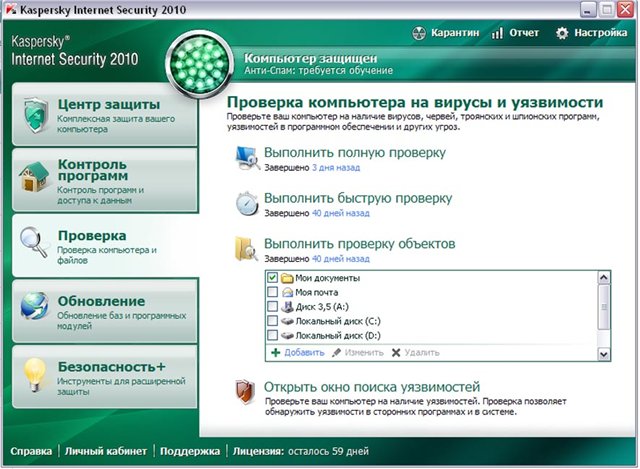Open the Центр защиты section

click(x=105, y=115)
